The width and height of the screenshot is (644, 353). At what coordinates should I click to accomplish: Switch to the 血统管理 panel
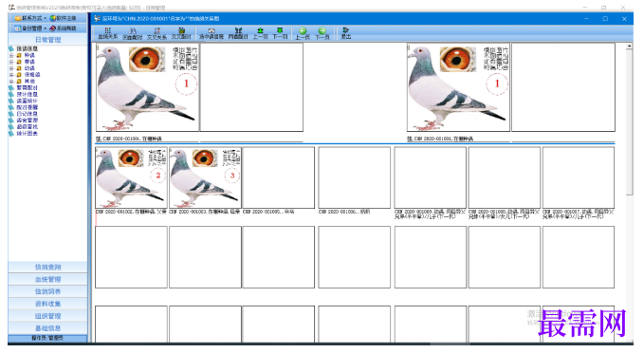tap(47, 279)
